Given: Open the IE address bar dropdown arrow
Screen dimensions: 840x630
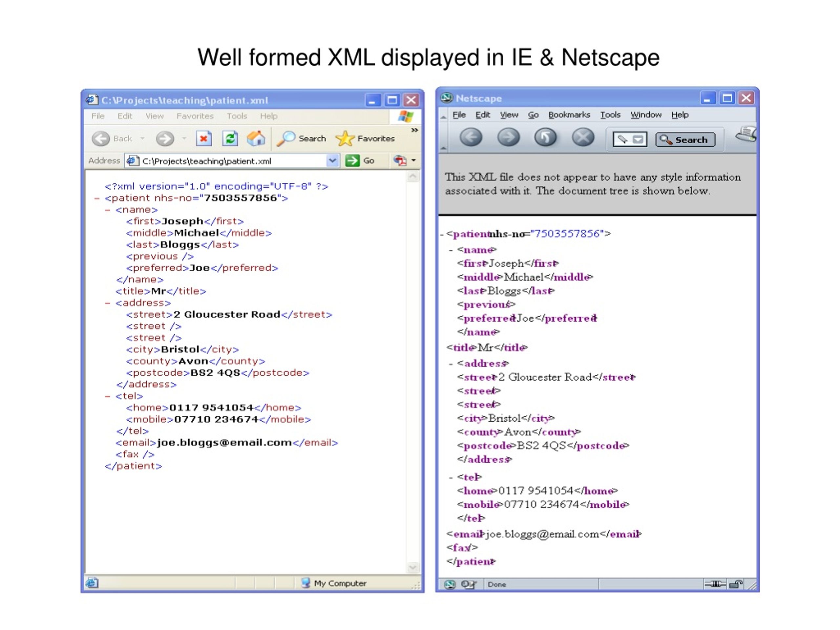Looking at the screenshot, I should click(332, 161).
